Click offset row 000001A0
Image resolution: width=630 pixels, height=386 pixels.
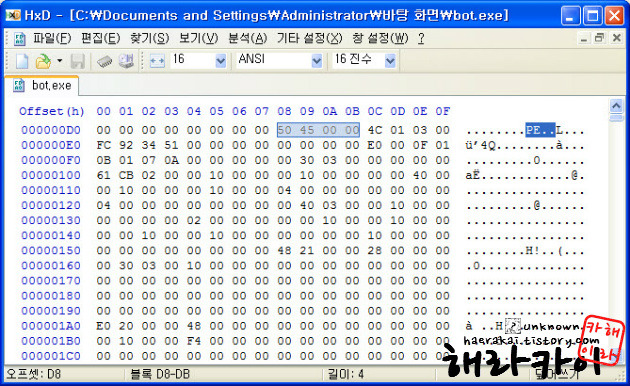pyautogui.click(x=51, y=326)
